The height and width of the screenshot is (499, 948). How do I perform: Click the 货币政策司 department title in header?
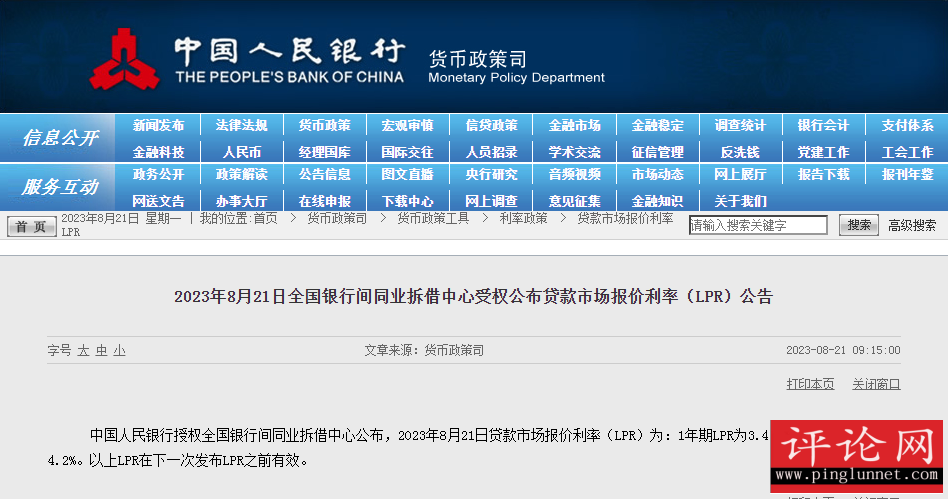click(x=478, y=59)
